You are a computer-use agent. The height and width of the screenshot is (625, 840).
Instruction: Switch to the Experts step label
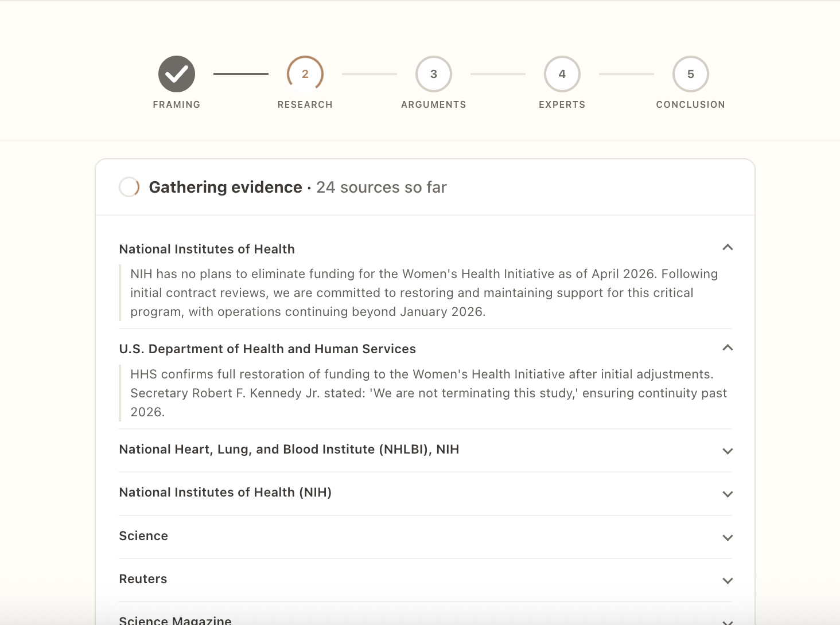[x=562, y=104]
